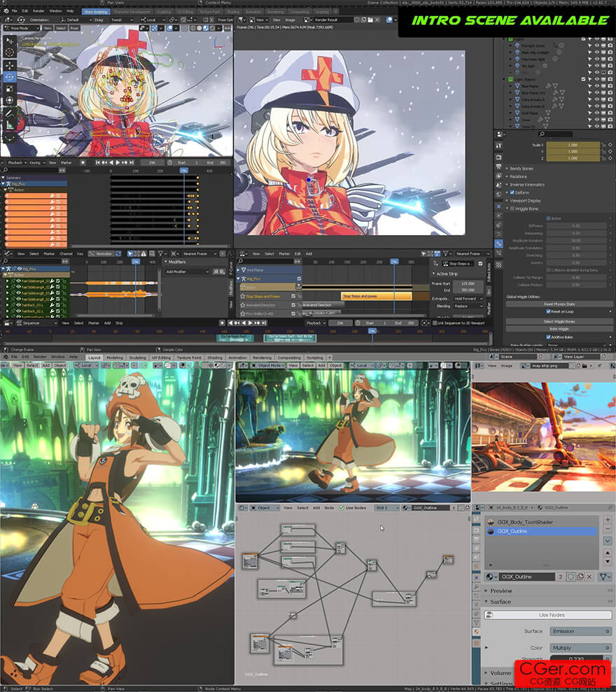The height and width of the screenshot is (692, 616).
Task: Toggle the Reset on Loop checkbox
Action: pos(548,311)
